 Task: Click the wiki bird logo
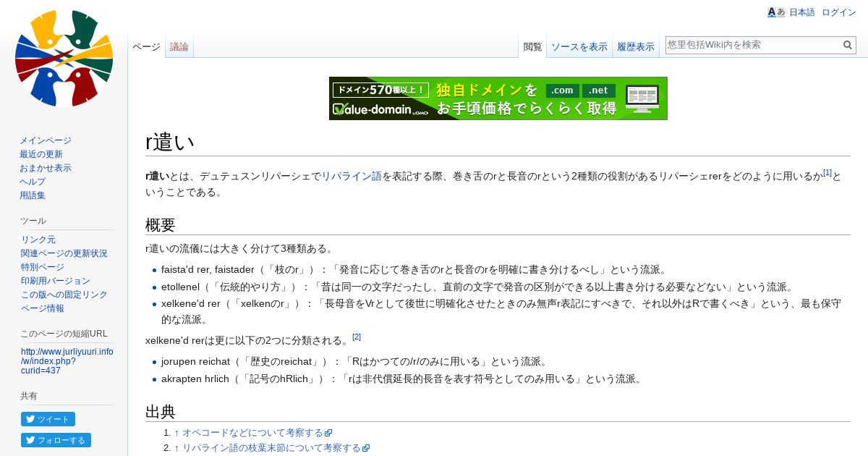[64, 58]
